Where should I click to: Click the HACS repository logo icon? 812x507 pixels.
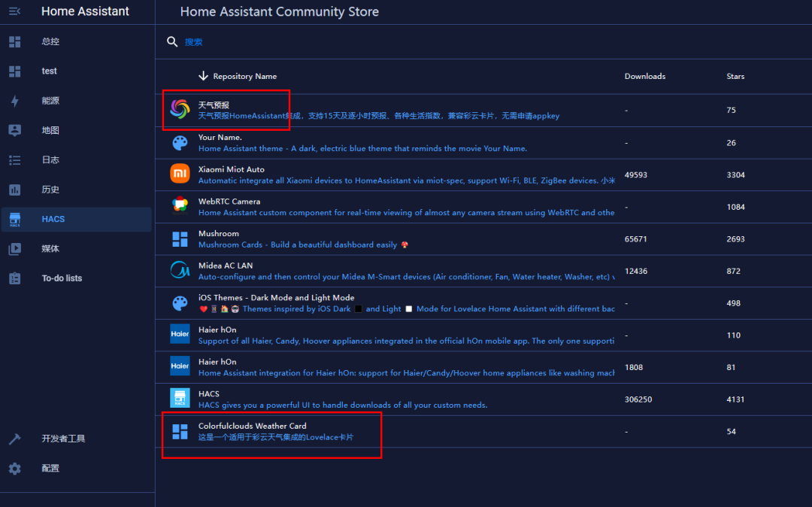(180, 398)
